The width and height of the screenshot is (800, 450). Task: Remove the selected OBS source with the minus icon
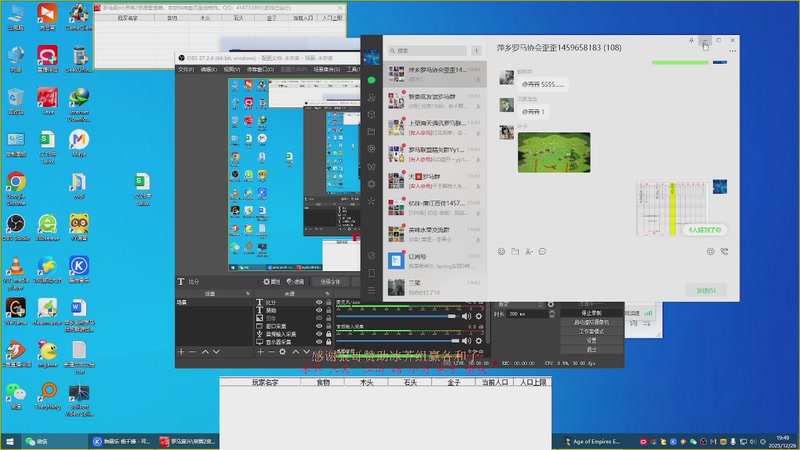(x=271, y=352)
